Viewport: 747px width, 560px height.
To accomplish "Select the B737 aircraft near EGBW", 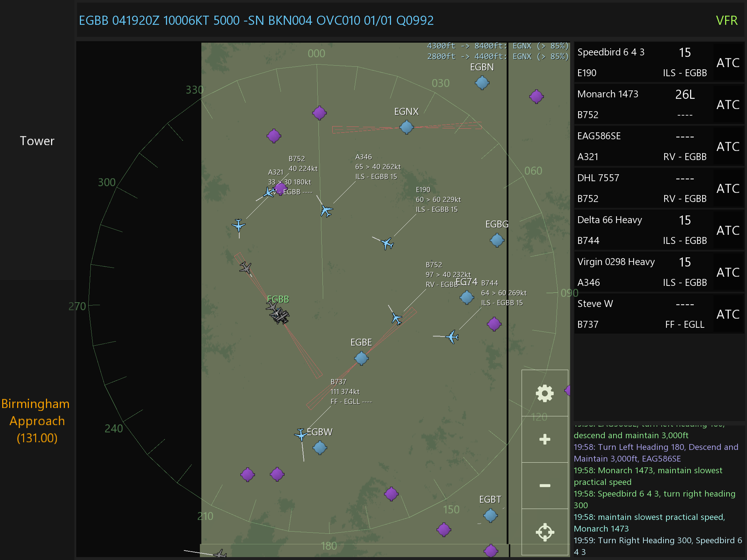I will (301, 434).
